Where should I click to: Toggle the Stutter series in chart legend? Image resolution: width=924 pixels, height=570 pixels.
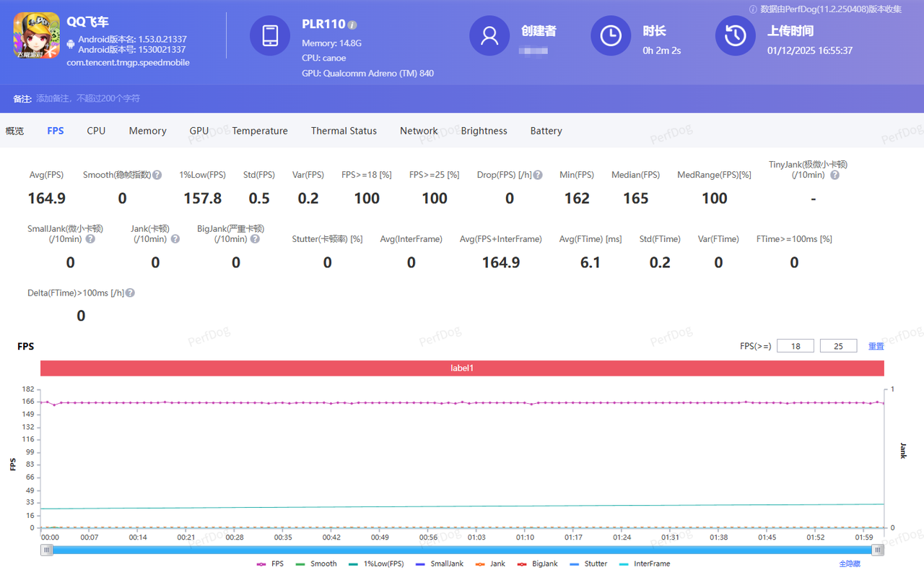588,563
